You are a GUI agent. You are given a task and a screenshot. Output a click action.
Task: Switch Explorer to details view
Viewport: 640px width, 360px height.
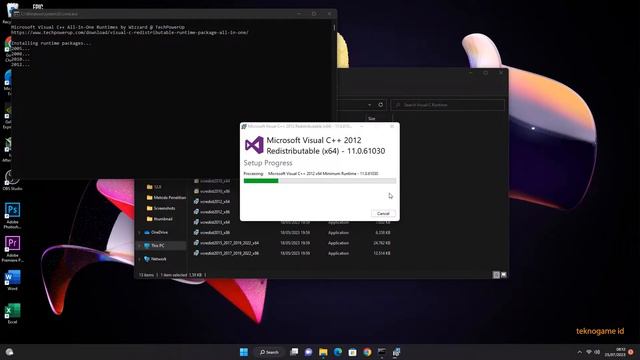pyautogui.click(x=496, y=275)
